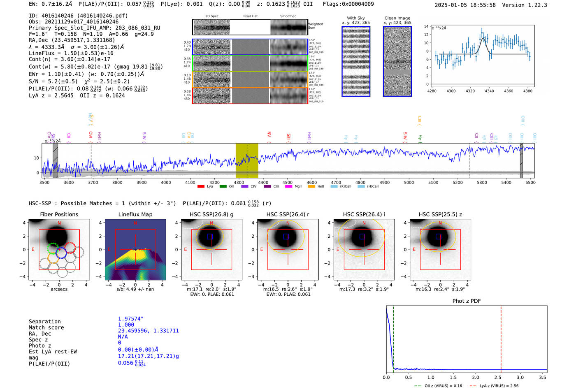Click the yellow highlighted band in the spectrum

click(x=247, y=160)
